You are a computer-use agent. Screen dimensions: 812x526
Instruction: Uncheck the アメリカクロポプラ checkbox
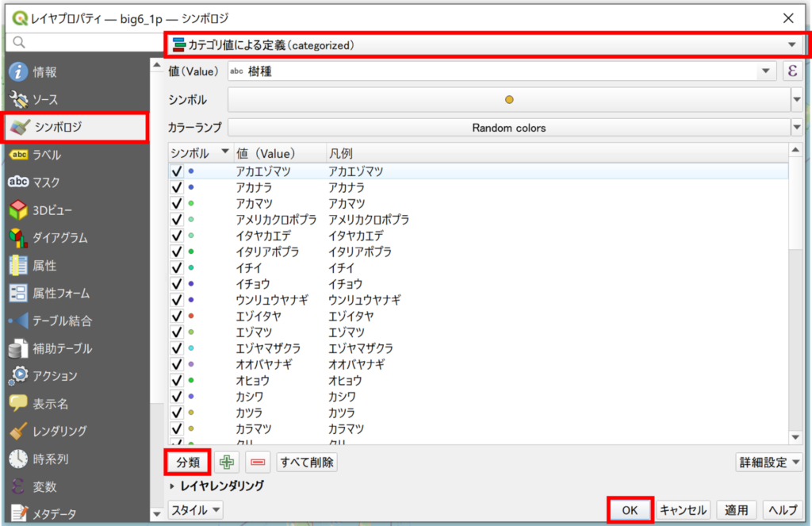[177, 219]
